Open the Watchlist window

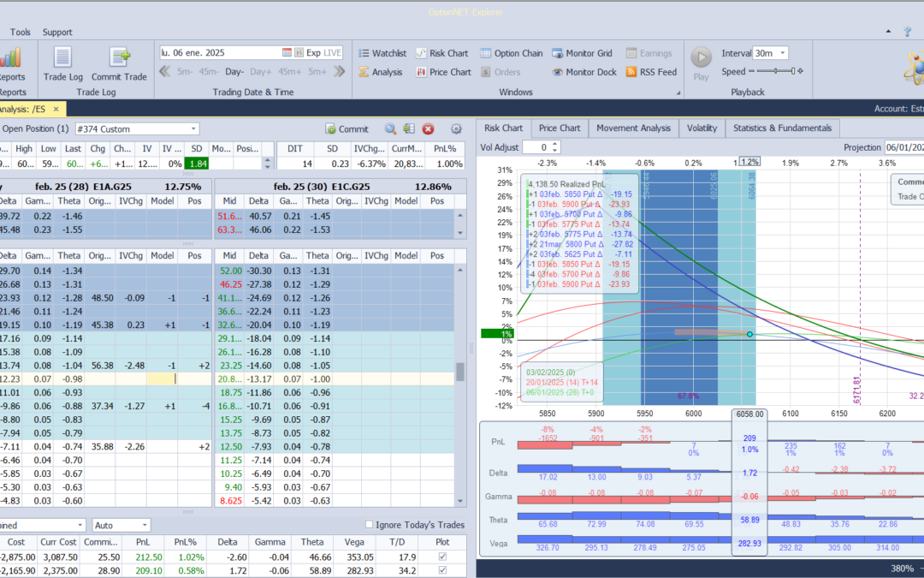pyautogui.click(x=382, y=53)
